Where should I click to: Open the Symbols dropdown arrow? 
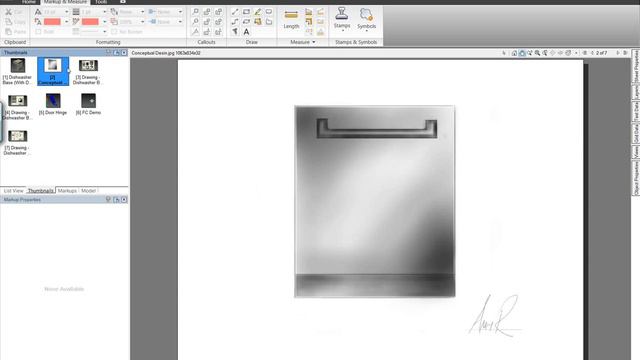(367, 31)
